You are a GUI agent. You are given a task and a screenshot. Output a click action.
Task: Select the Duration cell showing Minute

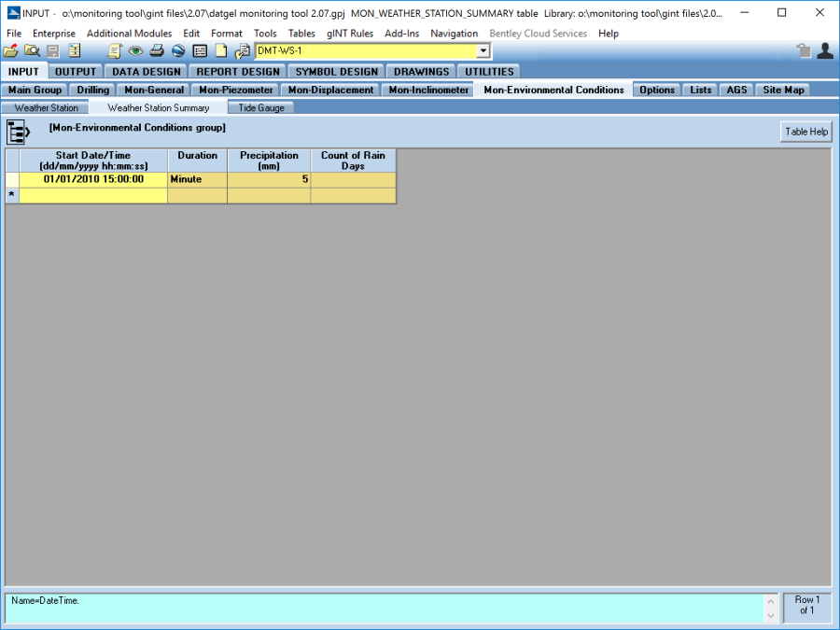[x=197, y=179]
